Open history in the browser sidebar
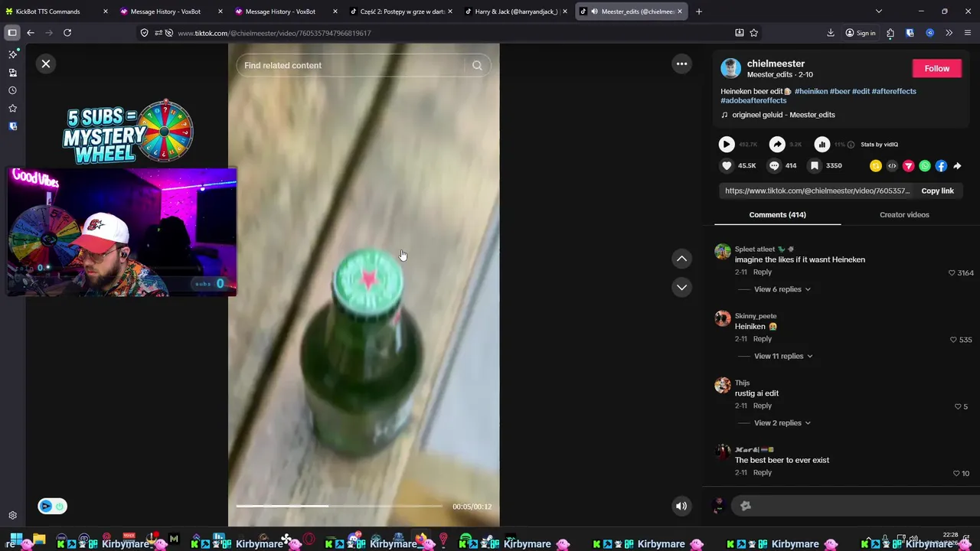 coord(12,90)
